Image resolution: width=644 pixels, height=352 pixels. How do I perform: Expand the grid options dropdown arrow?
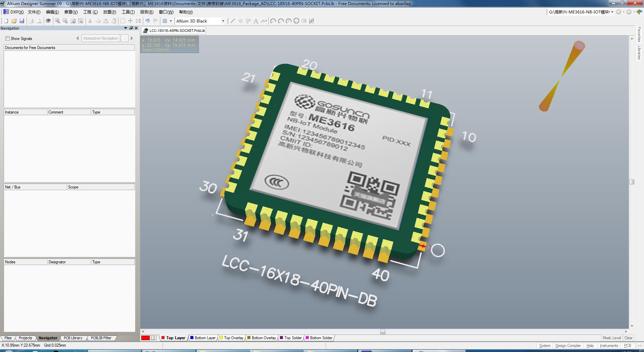click(171, 21)
